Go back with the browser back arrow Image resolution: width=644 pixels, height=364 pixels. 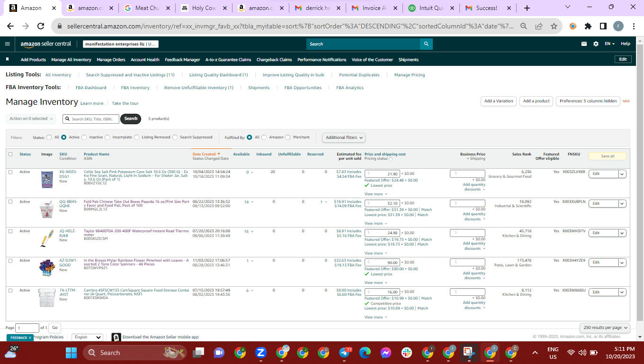point(10,27)
